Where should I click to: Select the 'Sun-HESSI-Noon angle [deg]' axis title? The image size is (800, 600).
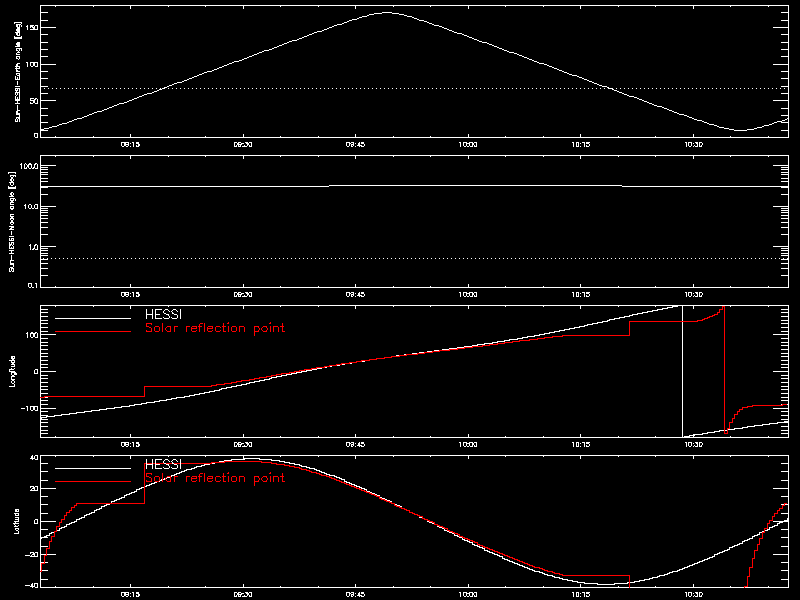[13, 221]
